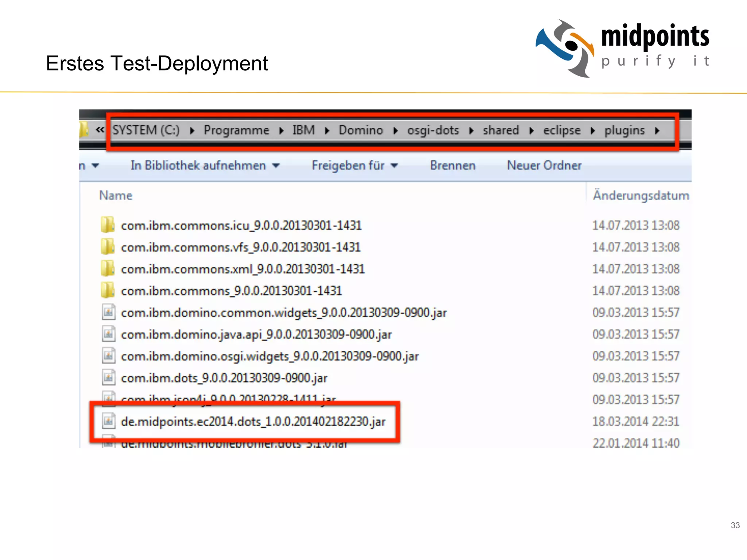Click the osgi-dots breadcrumb segment
The image size is (747, 560).
click(433, 130)
